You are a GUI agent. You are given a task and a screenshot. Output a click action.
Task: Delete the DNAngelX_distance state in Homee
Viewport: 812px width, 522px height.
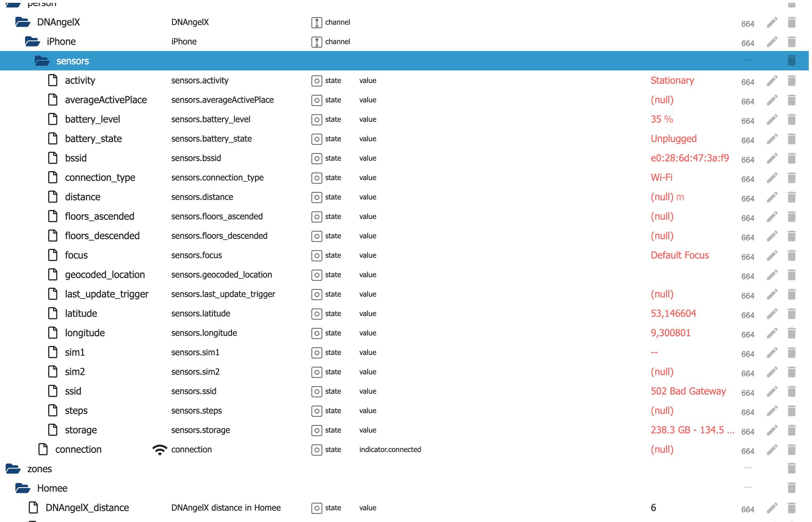point(792,508)
